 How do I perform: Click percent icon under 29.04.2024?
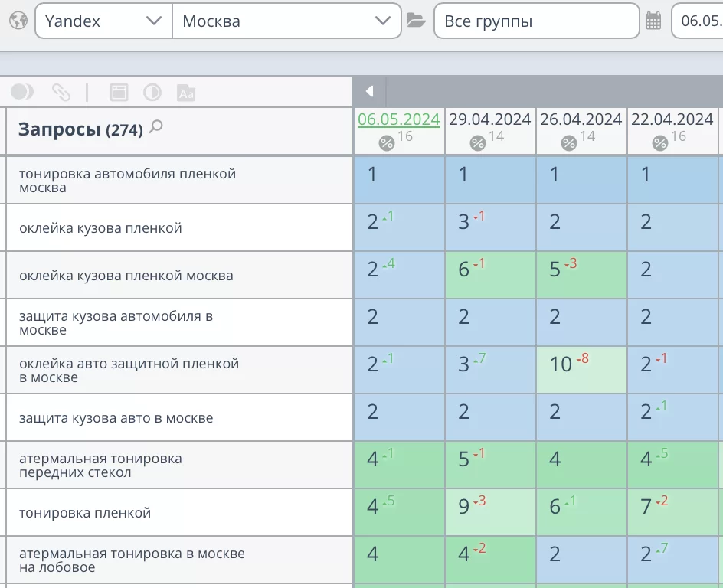tap(478, 143)
